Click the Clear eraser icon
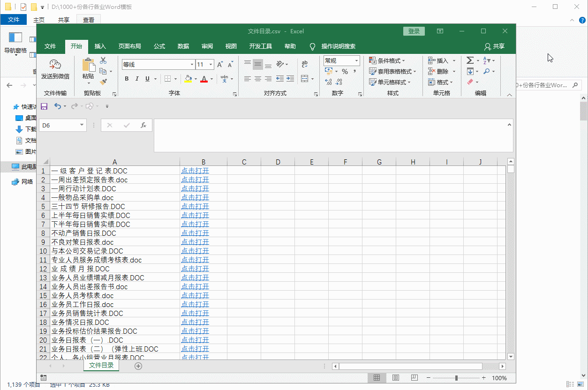Image resolution: width=588 pixels, height=390 pixels. coord(470,82)
